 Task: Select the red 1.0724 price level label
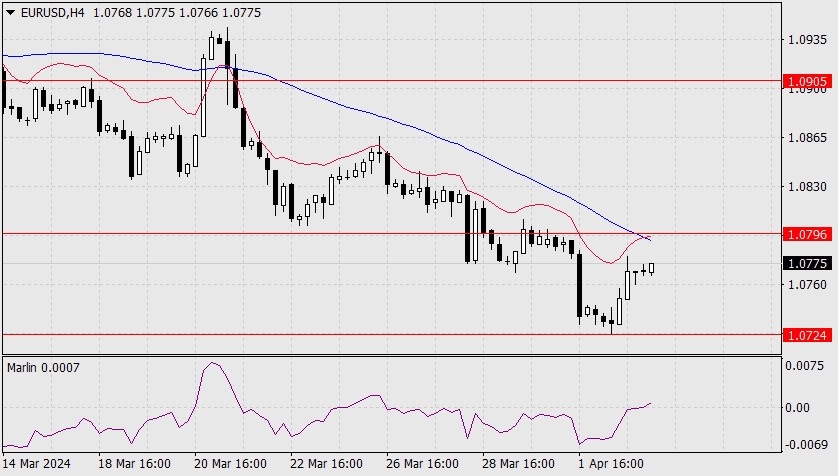pyautogui.click(x=807, y=335)
